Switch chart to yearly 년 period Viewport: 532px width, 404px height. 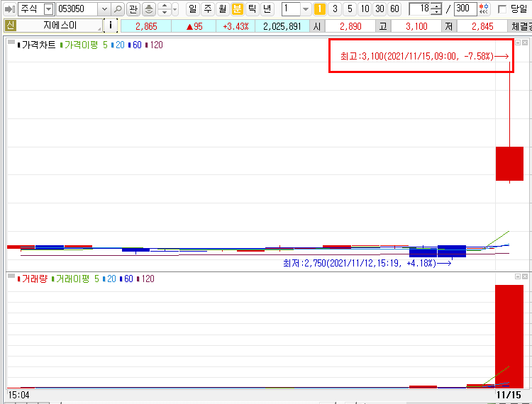[267, 9]
